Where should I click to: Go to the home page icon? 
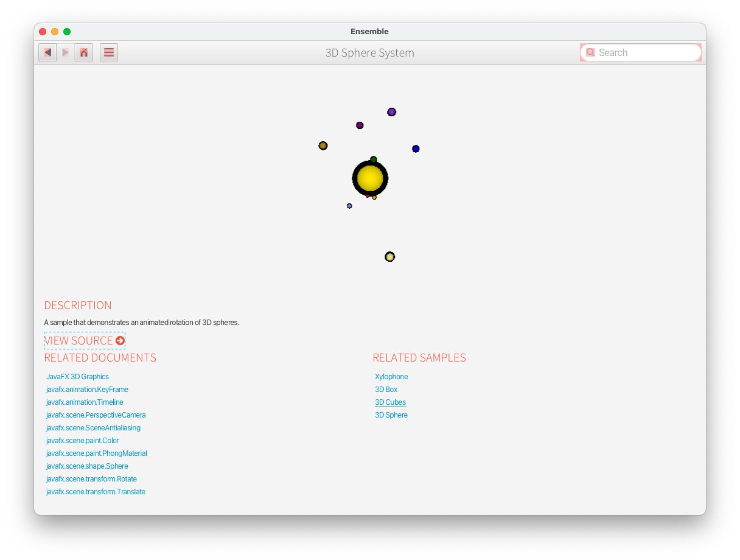(x=84, y=52)
